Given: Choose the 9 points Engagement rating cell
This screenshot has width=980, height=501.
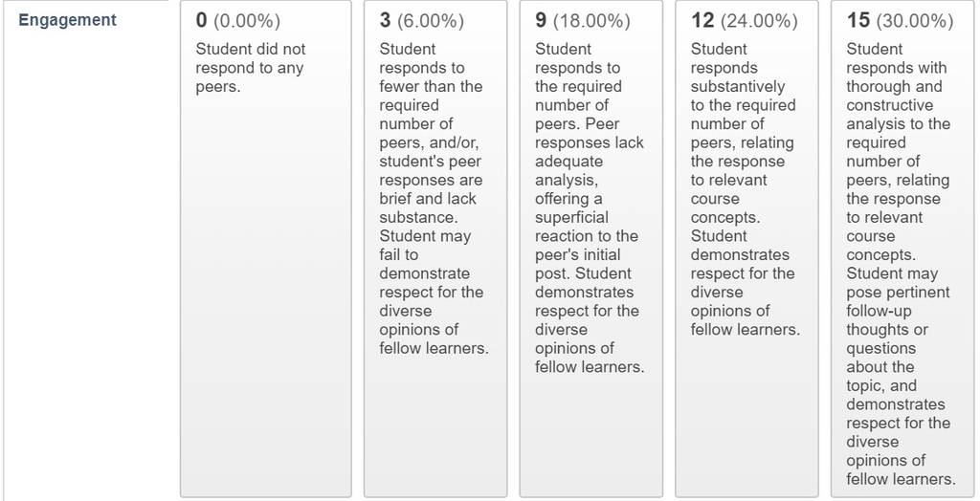Looking at the screenshot, I should 590,249.
